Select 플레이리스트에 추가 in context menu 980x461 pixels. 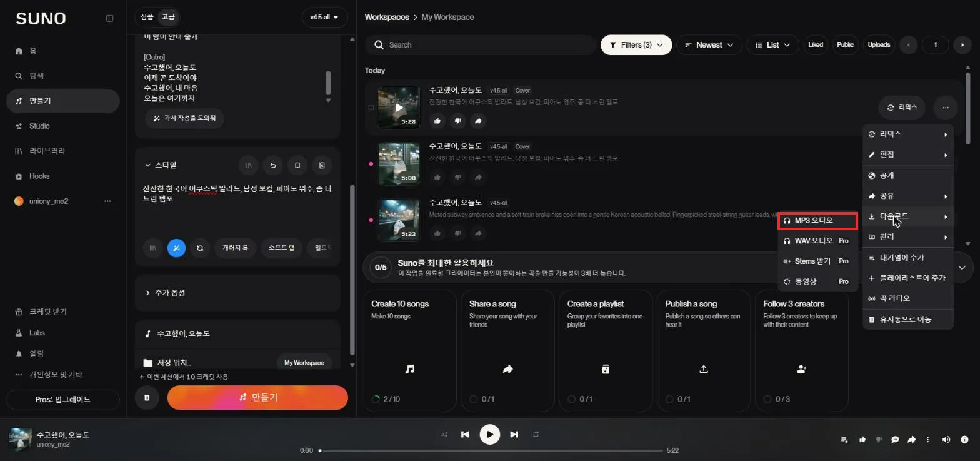click(908, 278)
